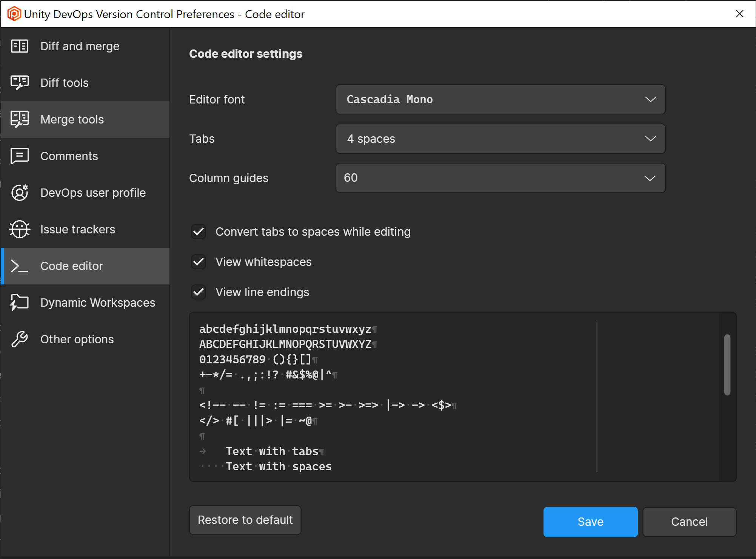Click the Diff and merge sidebar icon
This screenshot has height=559, width=756.
19,46
